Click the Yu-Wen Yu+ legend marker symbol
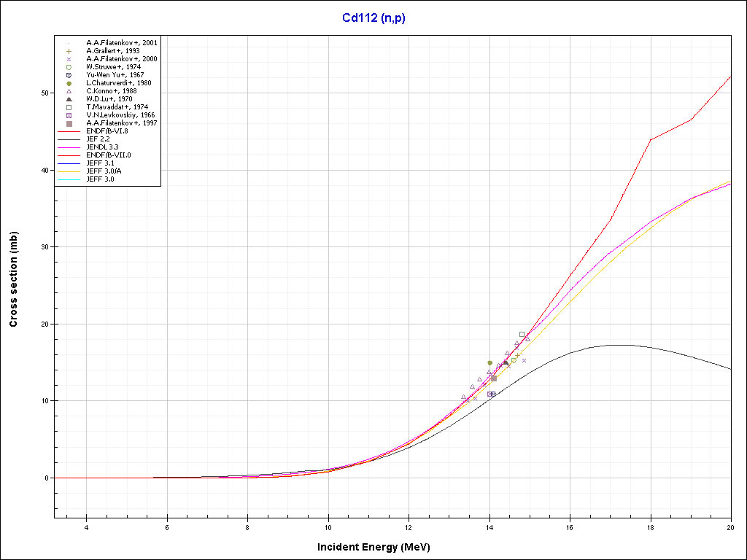Screen dimensions: 747x560 click(69, 75)
